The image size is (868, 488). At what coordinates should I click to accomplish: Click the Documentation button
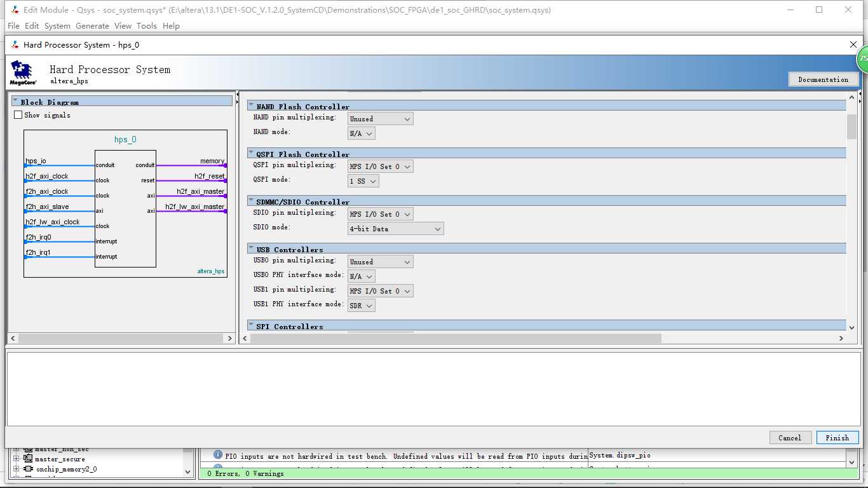pos(824,79)
